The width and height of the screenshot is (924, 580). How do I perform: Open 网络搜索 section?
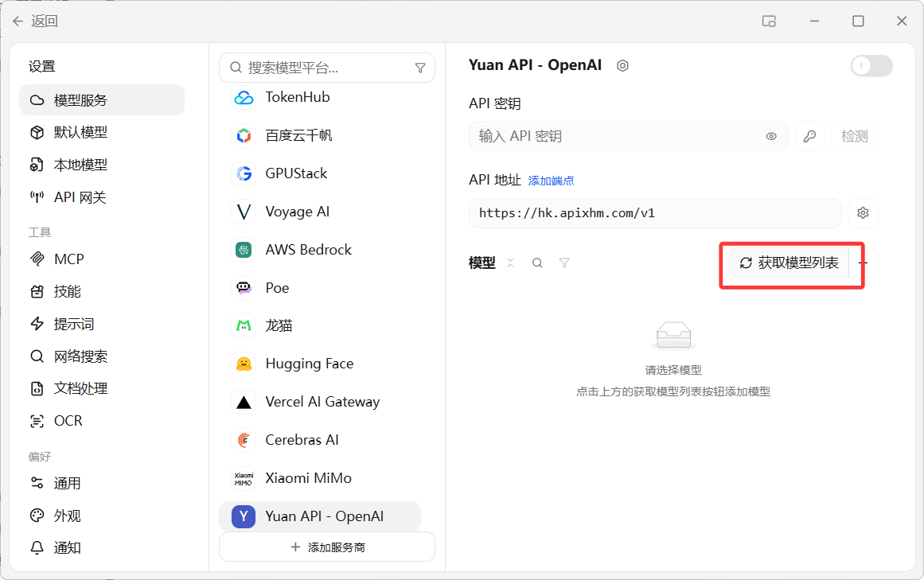pyautogui.click(x=102, y=356)
